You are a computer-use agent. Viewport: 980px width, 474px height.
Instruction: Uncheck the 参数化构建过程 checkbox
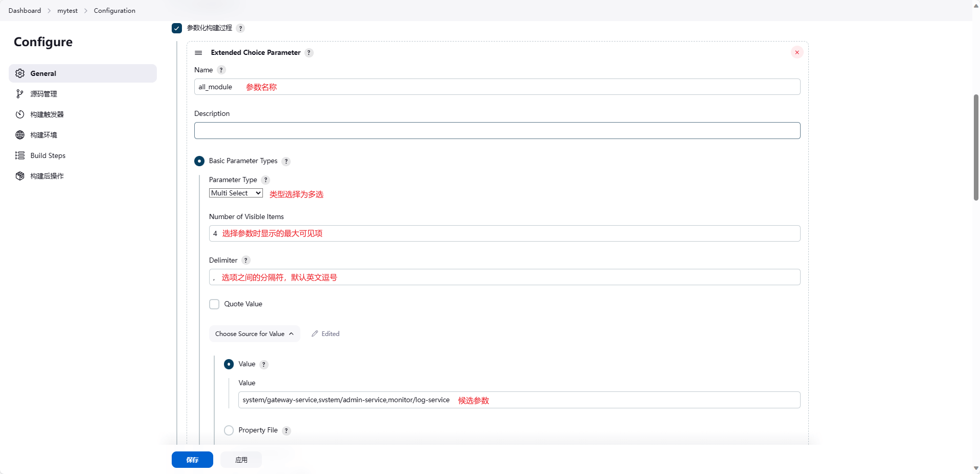pos(177,28)
